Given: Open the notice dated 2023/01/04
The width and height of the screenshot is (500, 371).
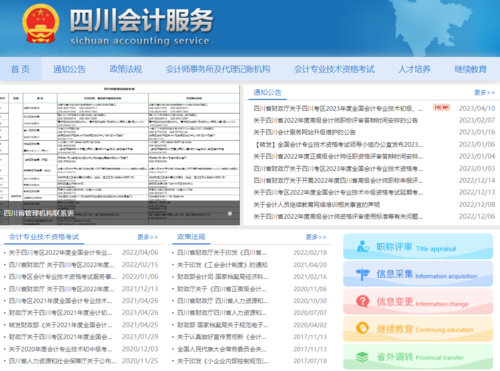Looking at the screenshot, I should click(x=338, y=156).
